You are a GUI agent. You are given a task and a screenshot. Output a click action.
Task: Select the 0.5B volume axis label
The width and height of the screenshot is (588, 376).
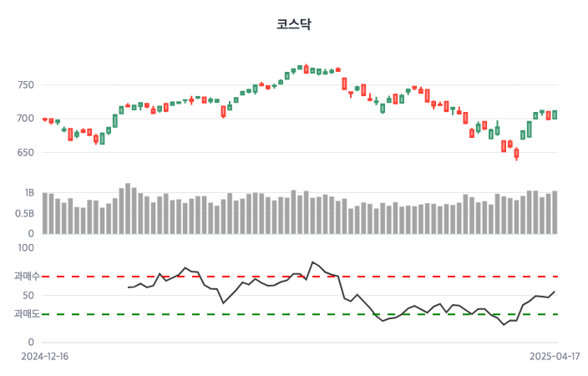[25, 213]
